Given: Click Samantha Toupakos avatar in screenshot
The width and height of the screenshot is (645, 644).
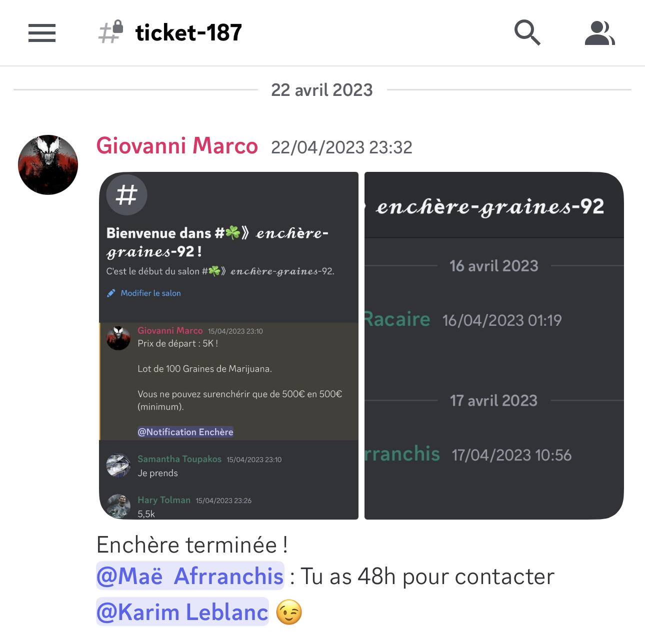Looking at the screenshot, I should click(x=118, y=466).
